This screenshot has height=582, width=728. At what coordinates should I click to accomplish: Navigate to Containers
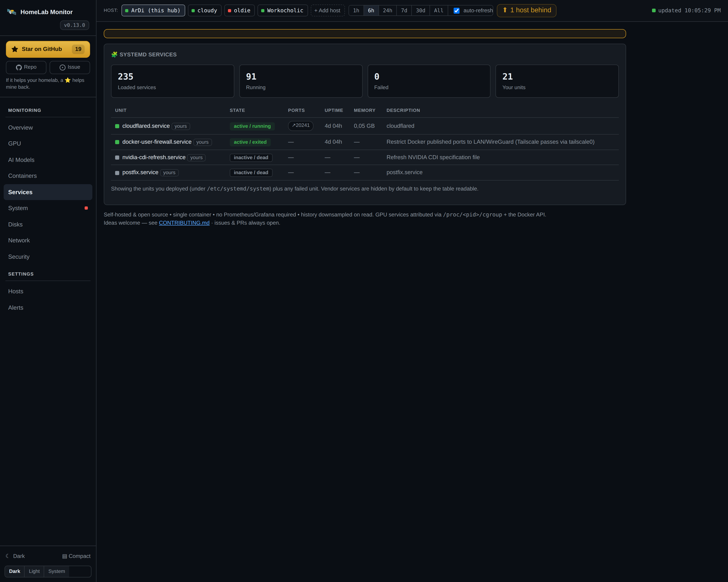pos(48,176)
